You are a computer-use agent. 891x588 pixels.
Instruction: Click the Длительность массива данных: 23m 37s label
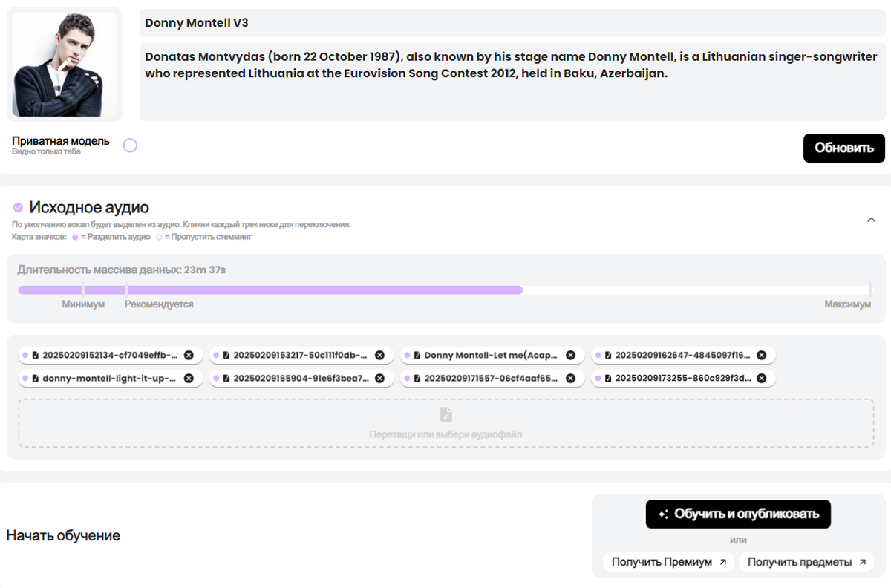pyautogui.click(x=122, y=269)
